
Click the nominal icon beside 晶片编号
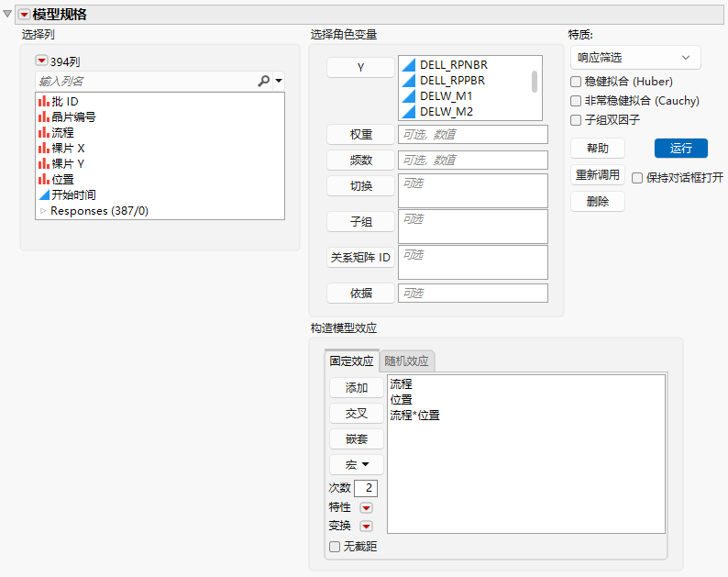coord(44,117)
